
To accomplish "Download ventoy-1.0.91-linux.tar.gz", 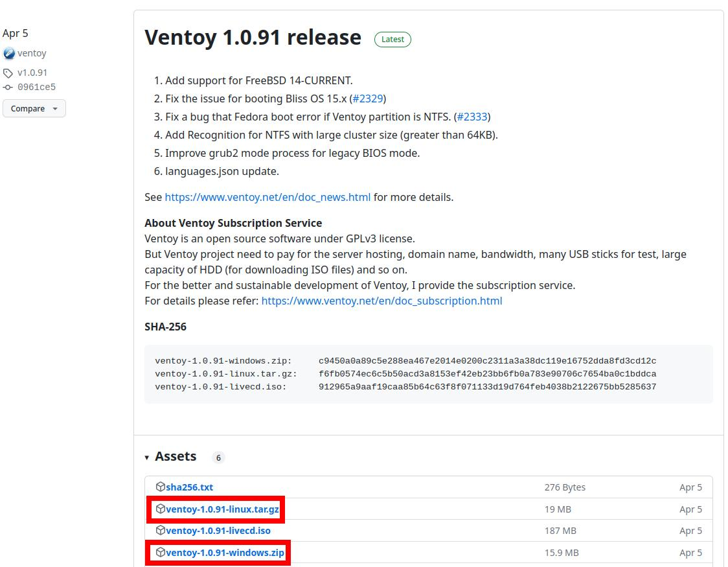I will pos(222,509).
